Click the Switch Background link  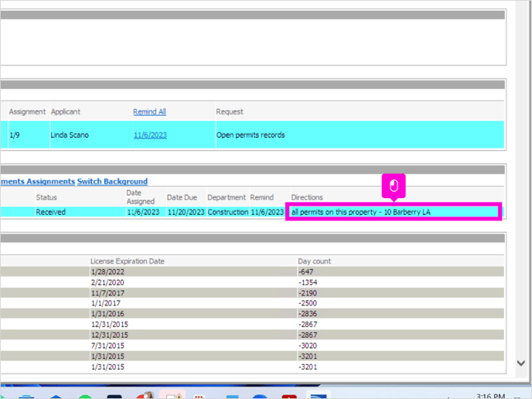[x=112, y=182]
